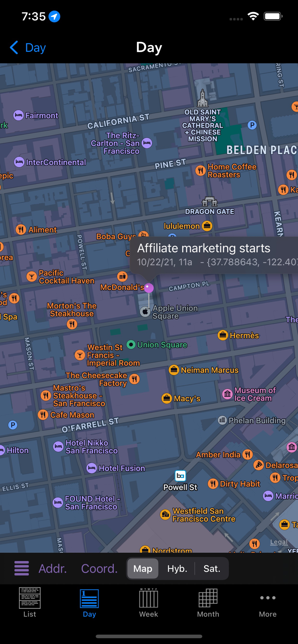This screenshot has width=298, height=644.
Task: Select the Museum of Ice Cream icon
Action: (227, 394)
